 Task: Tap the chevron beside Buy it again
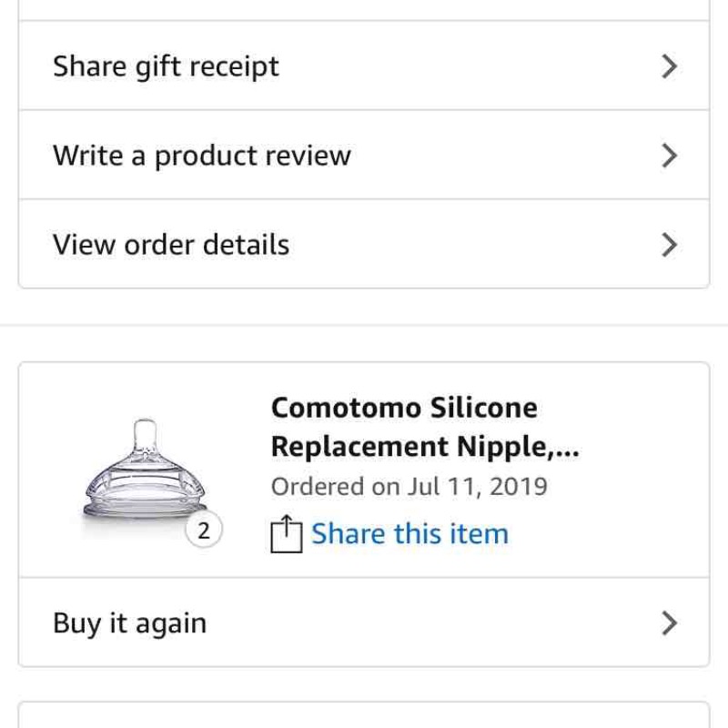pos(669,622)
